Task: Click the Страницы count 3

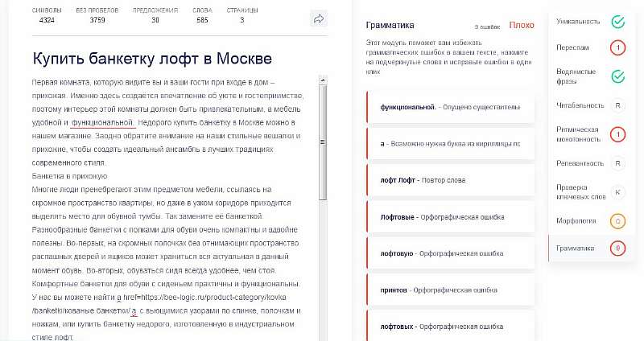Action: (242, 20)
